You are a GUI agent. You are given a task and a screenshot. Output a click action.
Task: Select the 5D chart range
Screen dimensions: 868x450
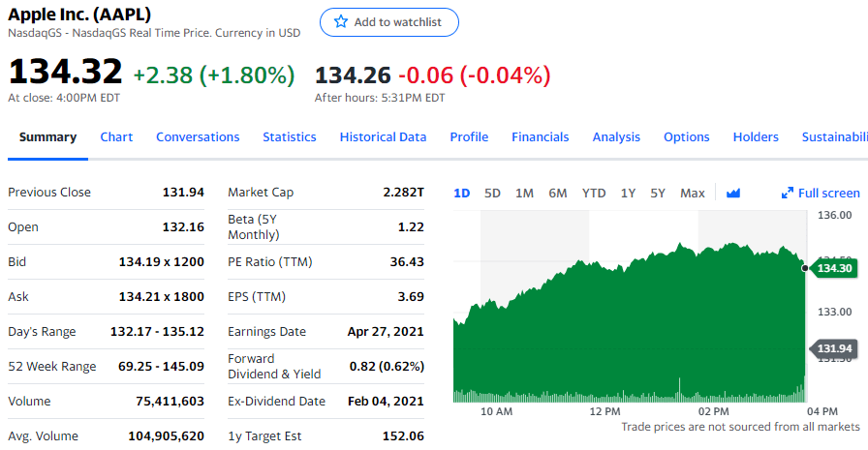point(492,193)
